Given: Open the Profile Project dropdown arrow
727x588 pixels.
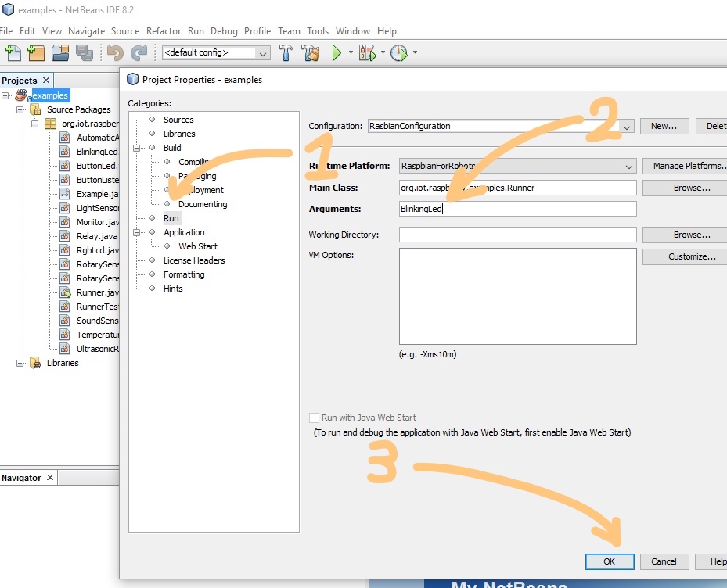Looking at the screenshot, I should (x=415, y=52).
